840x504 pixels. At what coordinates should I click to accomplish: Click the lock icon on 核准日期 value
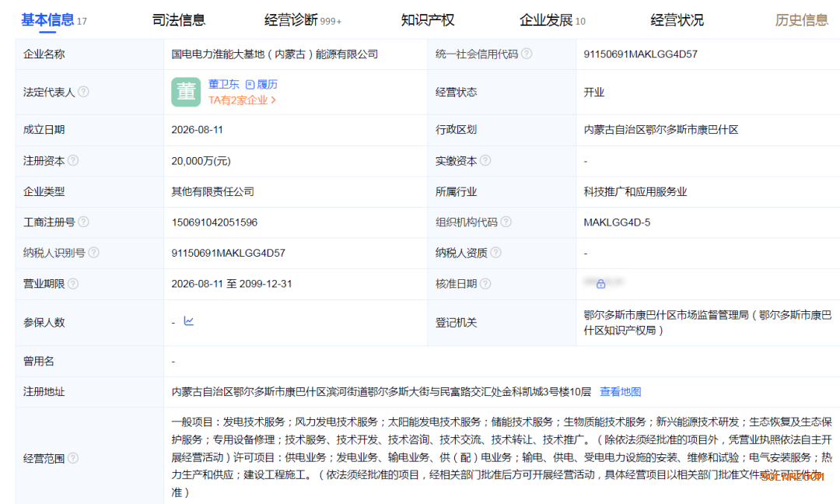click(x=600, y=283)
